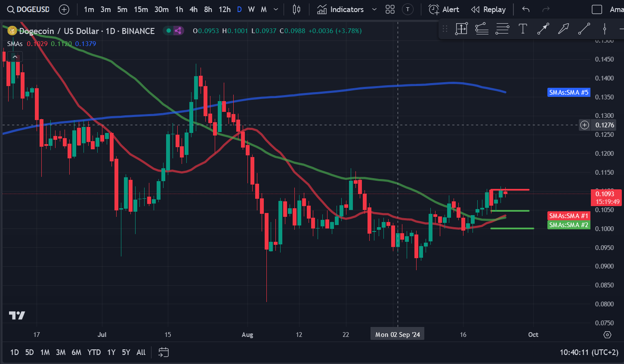Click the green SMA value 0.1120
Viewport: 624px width, 364px height.
(61, 44)
